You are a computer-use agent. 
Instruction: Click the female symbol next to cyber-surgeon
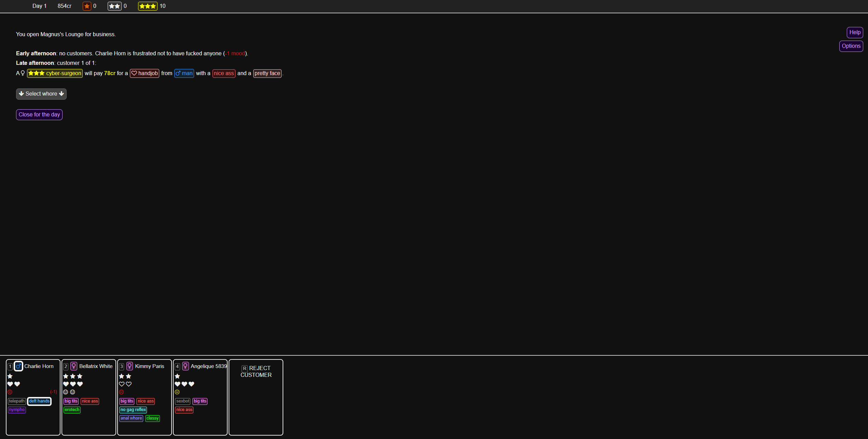tap(23, 73)
